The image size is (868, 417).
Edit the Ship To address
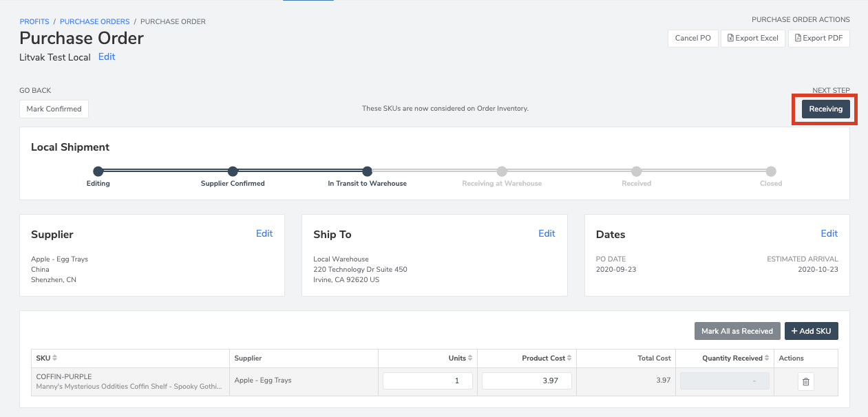coord(547,233)
